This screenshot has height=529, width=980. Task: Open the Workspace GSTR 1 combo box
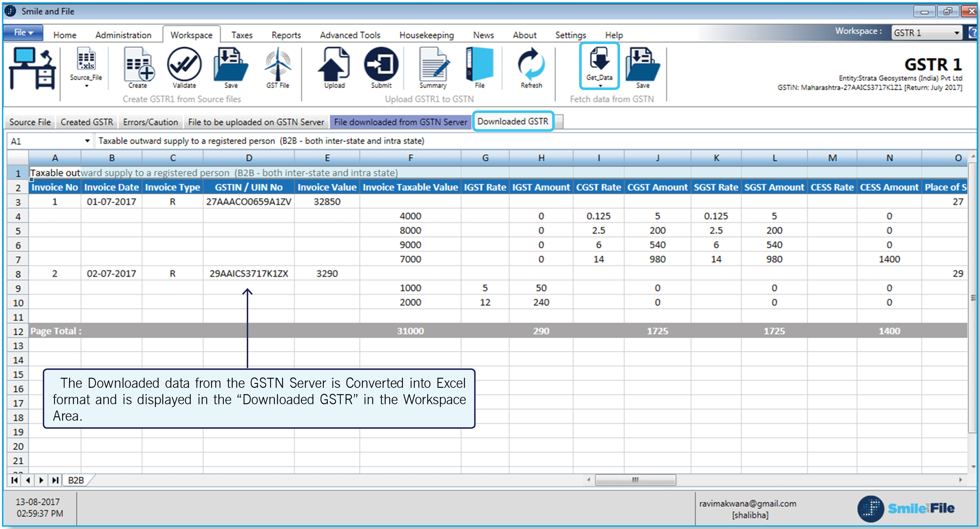(926, 33)
